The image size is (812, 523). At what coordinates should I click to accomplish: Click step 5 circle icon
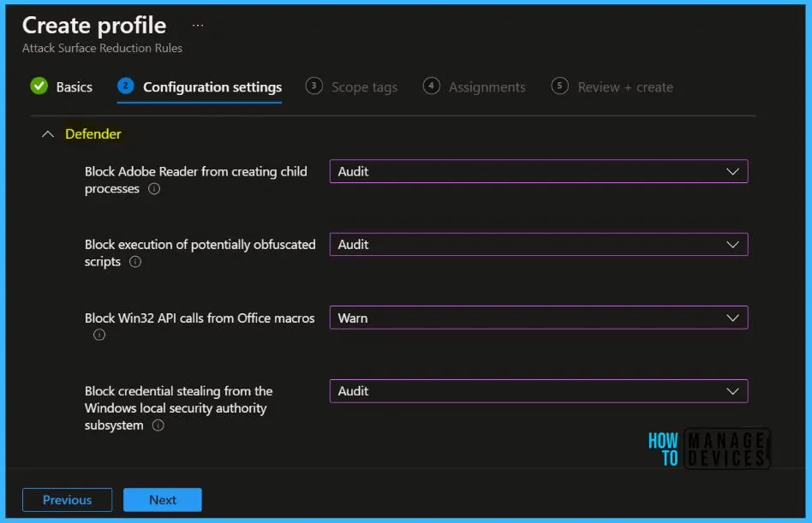click(560, 86)
